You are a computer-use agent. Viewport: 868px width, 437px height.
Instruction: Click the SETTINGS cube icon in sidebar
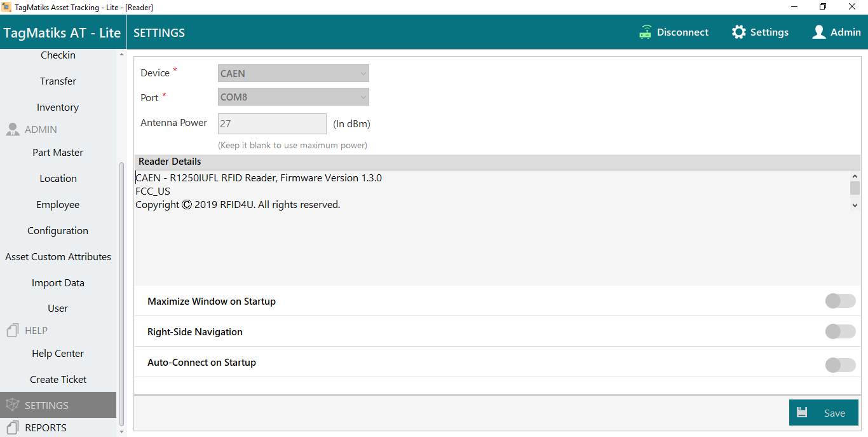pos(12,405)
